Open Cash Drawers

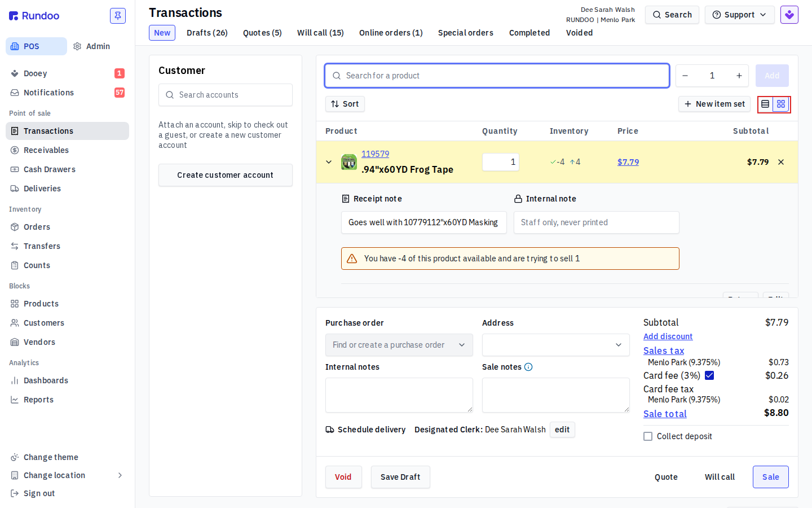[67, 169]
